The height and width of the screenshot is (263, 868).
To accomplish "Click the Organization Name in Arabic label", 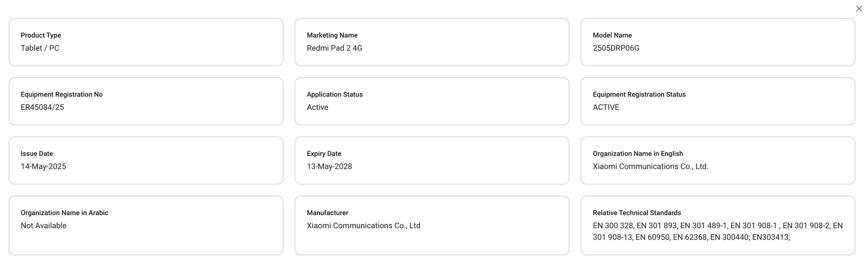I will click(x=64, y=213).
